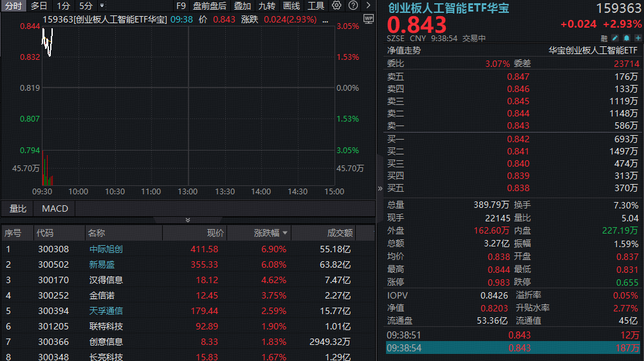Toggle 盘前盘后 pre/post market display
Viewport: 644px width, 361px height.
(x=210, y=6)
